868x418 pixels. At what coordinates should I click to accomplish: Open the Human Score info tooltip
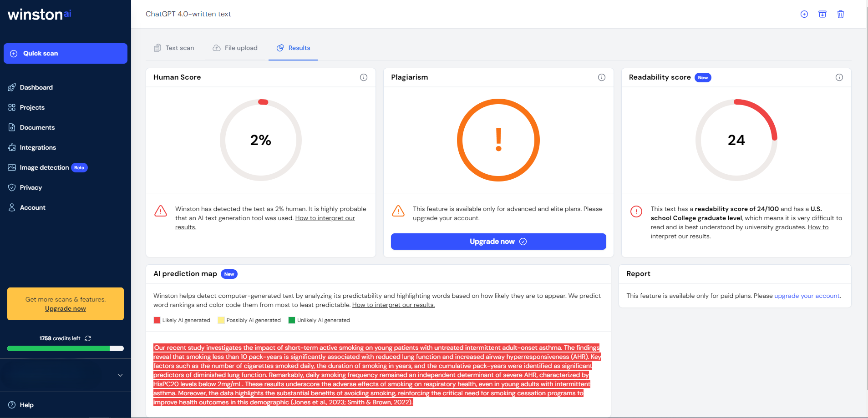[x=363, y=77]
